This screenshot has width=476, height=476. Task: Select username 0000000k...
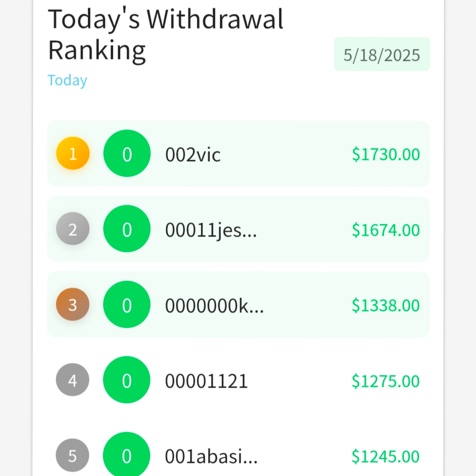pos(214,306)
